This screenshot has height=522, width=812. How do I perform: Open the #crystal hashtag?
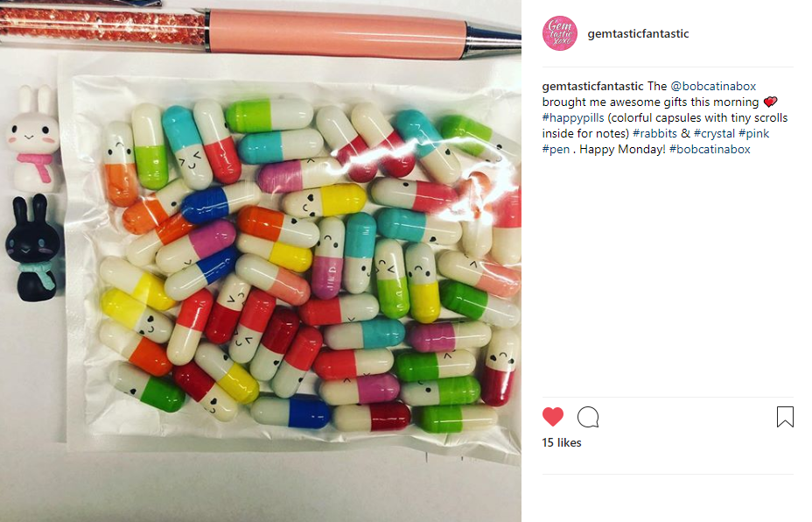(x=714, y=133)
